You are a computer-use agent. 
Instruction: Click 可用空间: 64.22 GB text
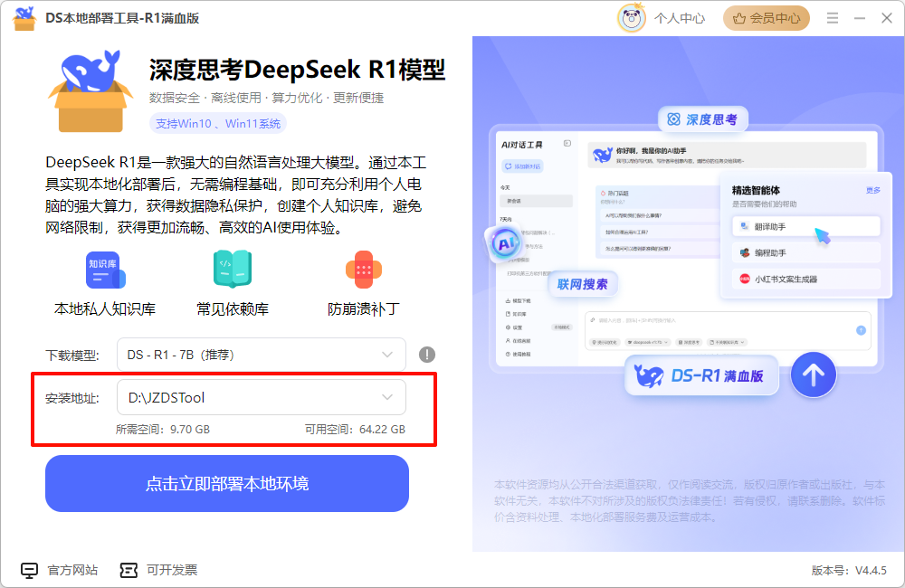[355, 430]
